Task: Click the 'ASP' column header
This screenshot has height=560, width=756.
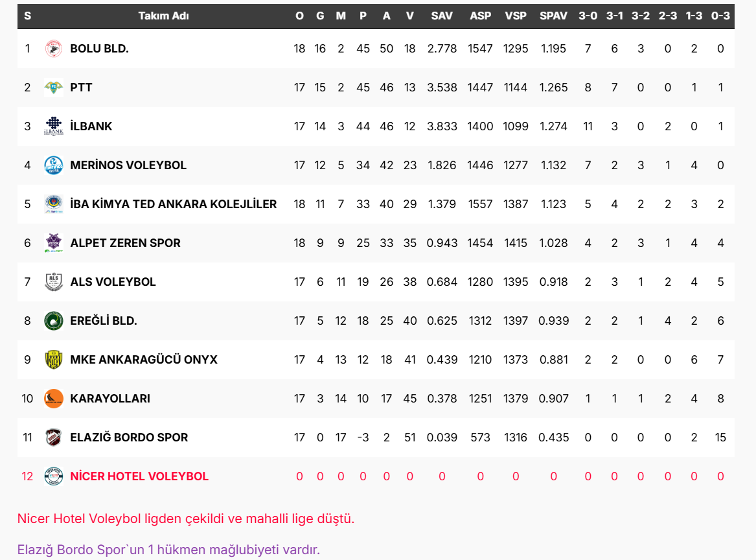Action: 480,16
